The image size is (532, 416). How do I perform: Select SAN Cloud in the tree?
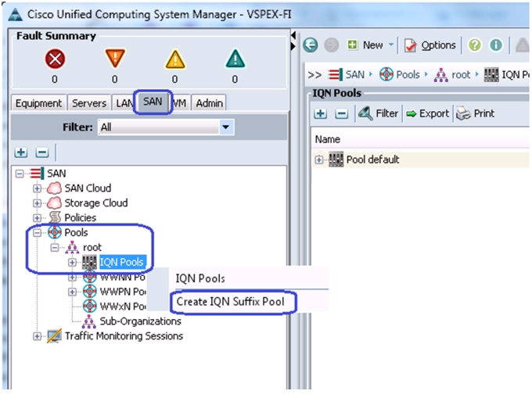pos(88,188)
